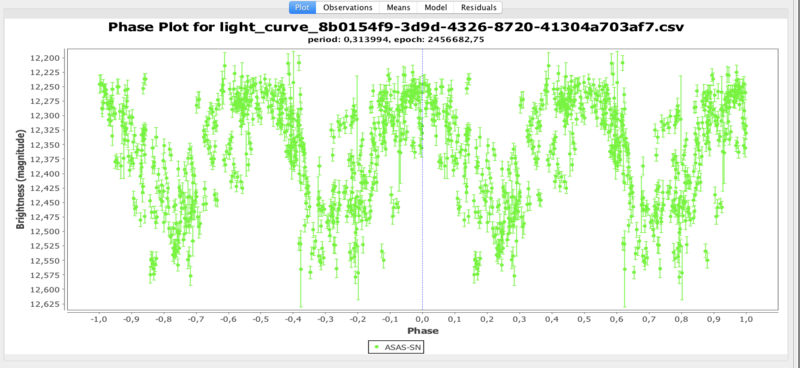Image resolution: width=800 pixels, height=368 pixels.
Task: Click the active Plot tab
Action: tap(303, 8)
